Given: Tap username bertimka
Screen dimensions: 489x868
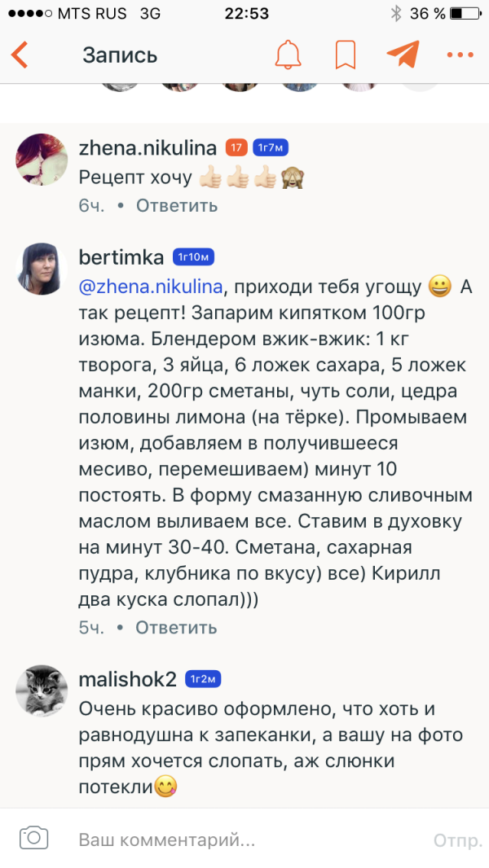Looking at the screenshot, I should tap(121, 257).
